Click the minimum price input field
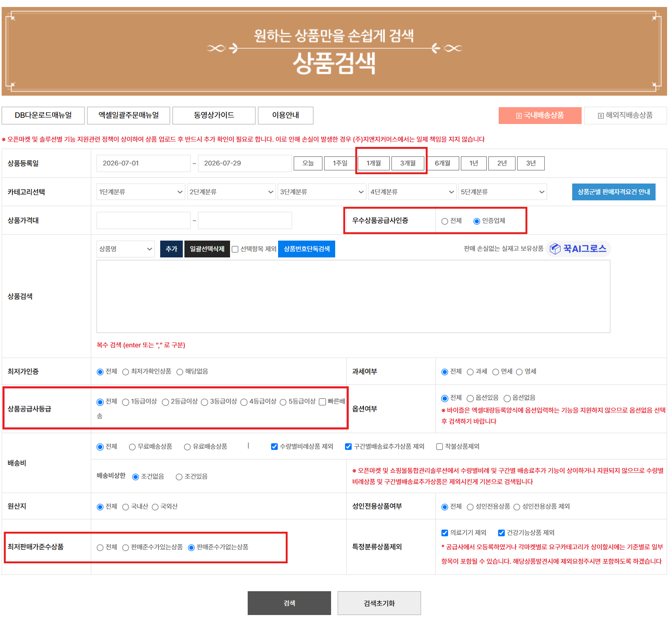This screenshot has width=672, height=622. tap(143, 220)
